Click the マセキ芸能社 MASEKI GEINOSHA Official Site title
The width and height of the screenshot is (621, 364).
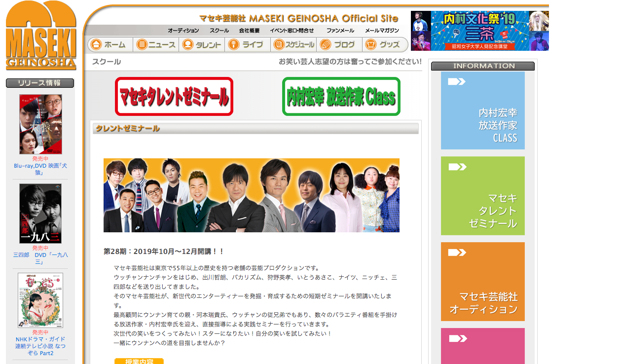298,18
